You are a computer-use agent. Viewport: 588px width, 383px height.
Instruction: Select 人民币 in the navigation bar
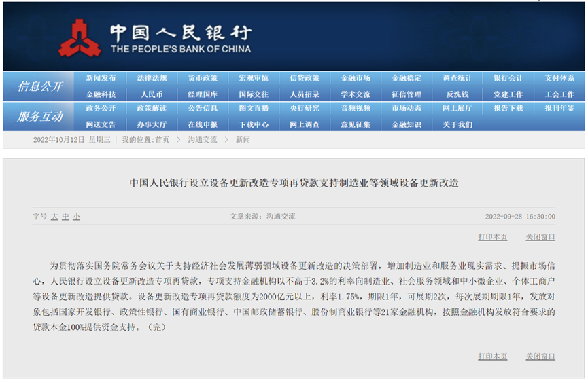(152, 94)
